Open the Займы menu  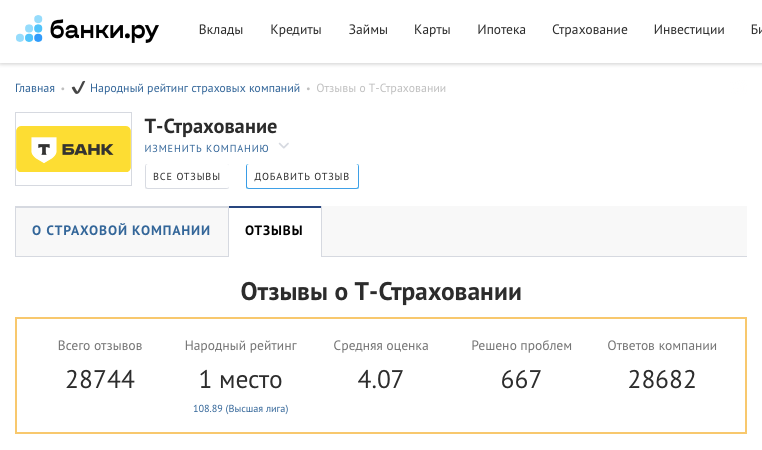(368, 30)
